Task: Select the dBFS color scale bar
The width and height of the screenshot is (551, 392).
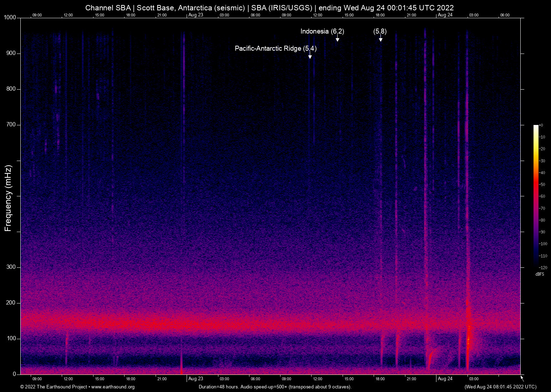Action: click(x=536, y=196)
